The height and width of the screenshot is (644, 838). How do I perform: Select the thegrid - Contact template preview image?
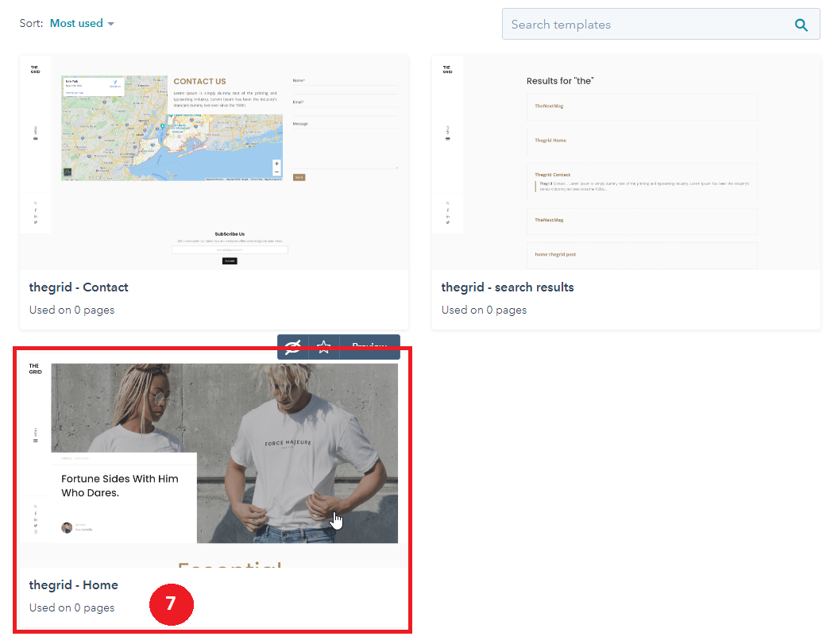[x=214, y=162]
